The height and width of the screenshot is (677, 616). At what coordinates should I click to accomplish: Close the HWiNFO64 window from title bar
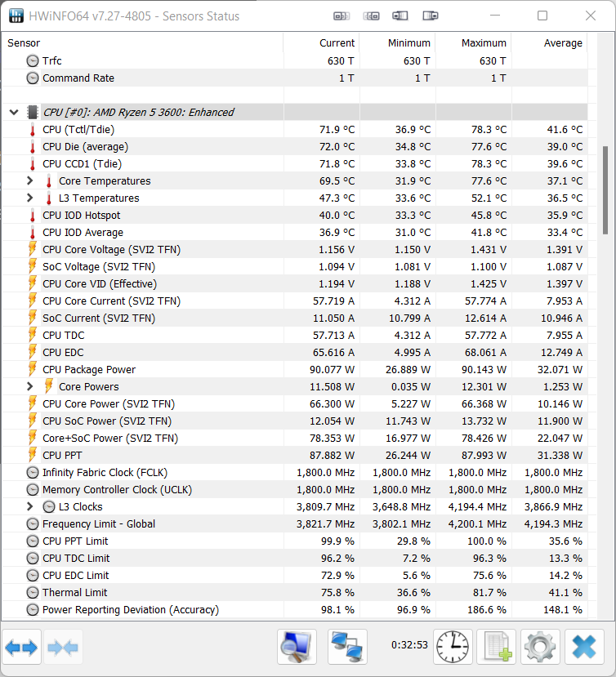[591, 16]
